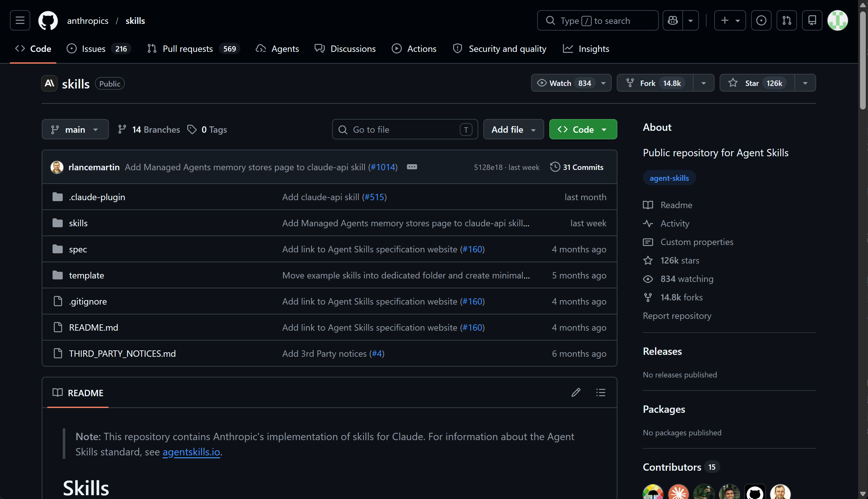Expand commit message details ellipsis

click(412, 167)
